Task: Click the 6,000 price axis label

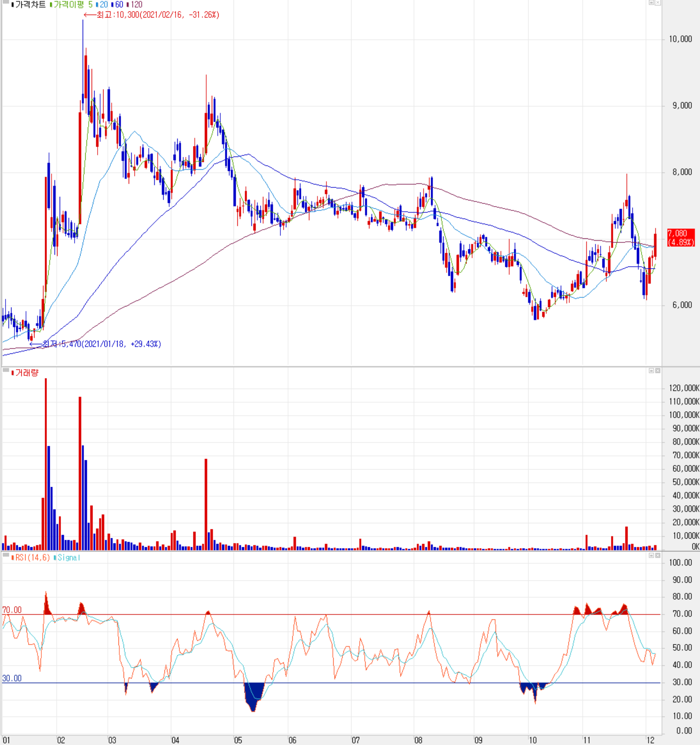Action: (682, 305)
